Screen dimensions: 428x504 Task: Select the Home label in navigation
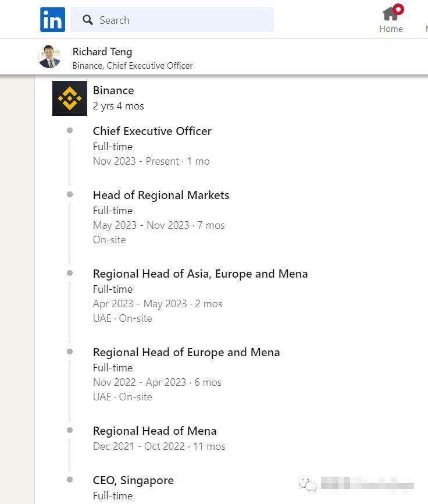391,29
